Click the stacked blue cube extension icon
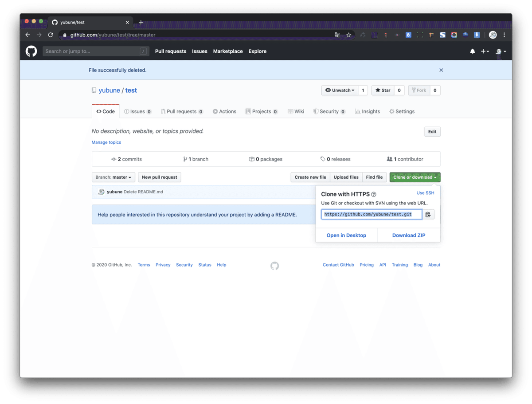532x404 pixels. 465,35
